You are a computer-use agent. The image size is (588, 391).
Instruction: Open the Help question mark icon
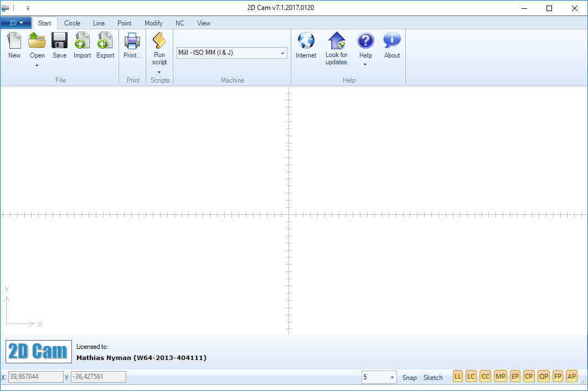click(x=365, y=40)
